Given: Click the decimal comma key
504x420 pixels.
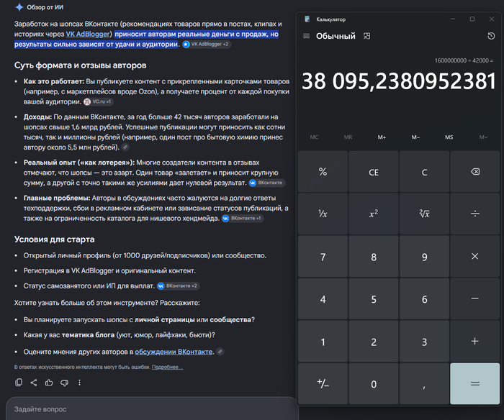Looking at the screenshot, I should coord(424,383).
